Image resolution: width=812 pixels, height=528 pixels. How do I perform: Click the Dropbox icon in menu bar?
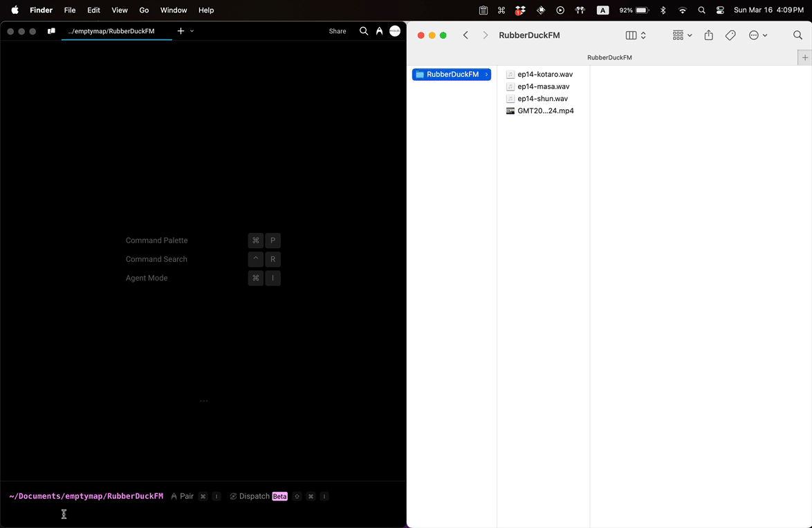pyautogui.click(x=520, y=10)
